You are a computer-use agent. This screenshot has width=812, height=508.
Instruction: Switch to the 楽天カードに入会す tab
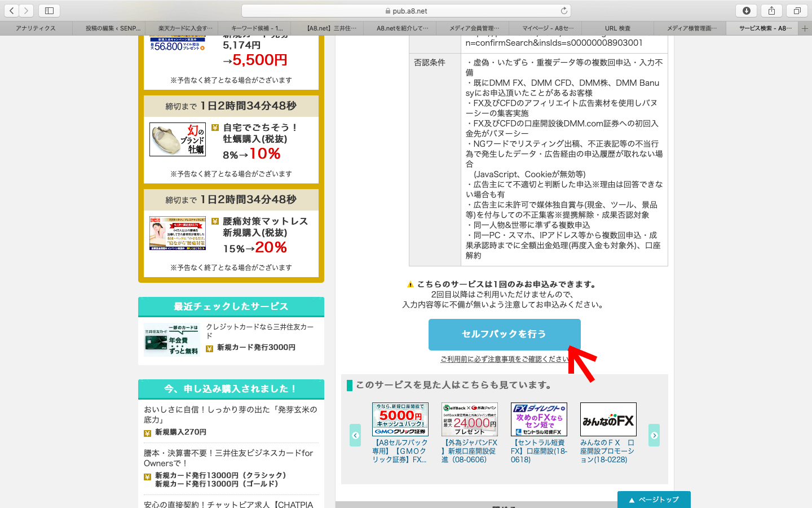pos(182,28)
